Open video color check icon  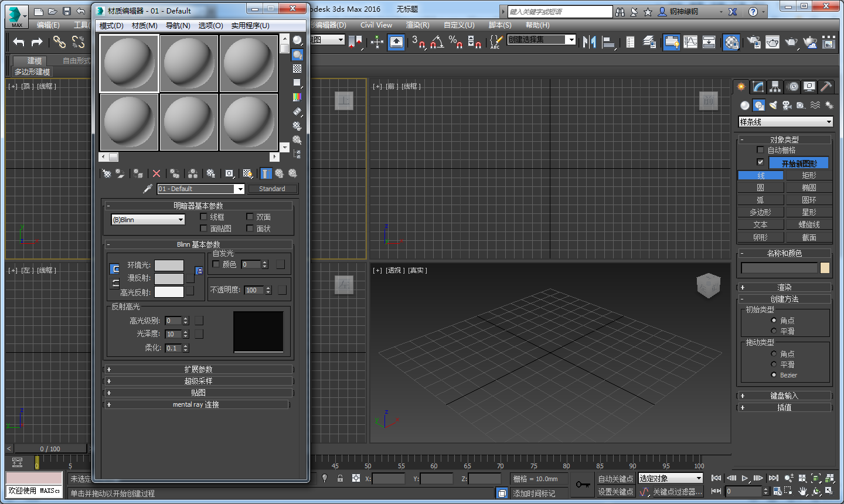[x=298, y=97]
